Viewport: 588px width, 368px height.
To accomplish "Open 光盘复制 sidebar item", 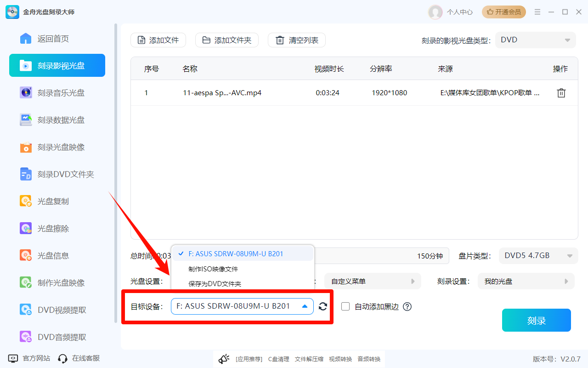I will tap(57, 201).
